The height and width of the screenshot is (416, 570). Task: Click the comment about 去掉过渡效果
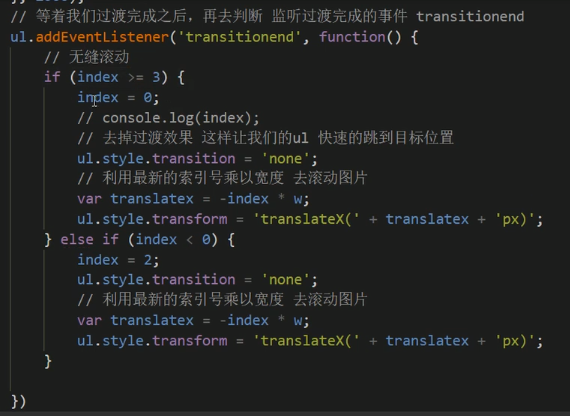coord(265,138)
